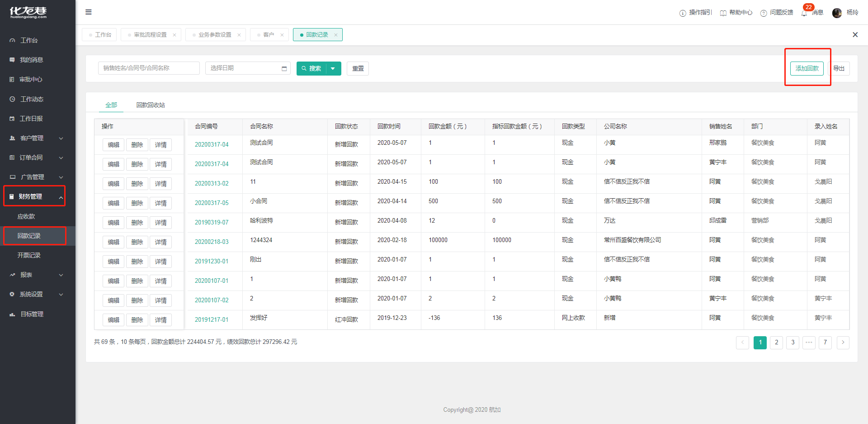Switch to 回款回收站 tab
Viewport: 868px width, 424px height.
151,105
